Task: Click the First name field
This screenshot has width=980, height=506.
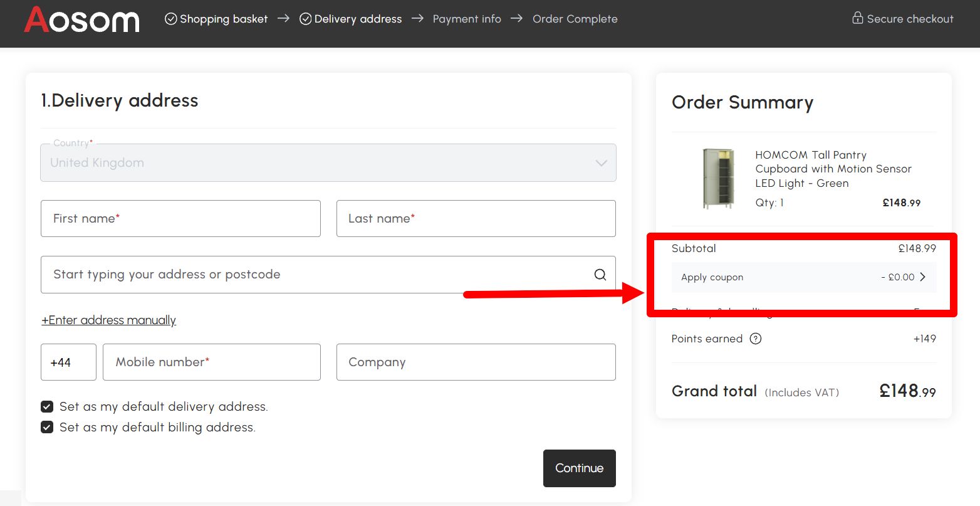Action: tap(180, 218)
